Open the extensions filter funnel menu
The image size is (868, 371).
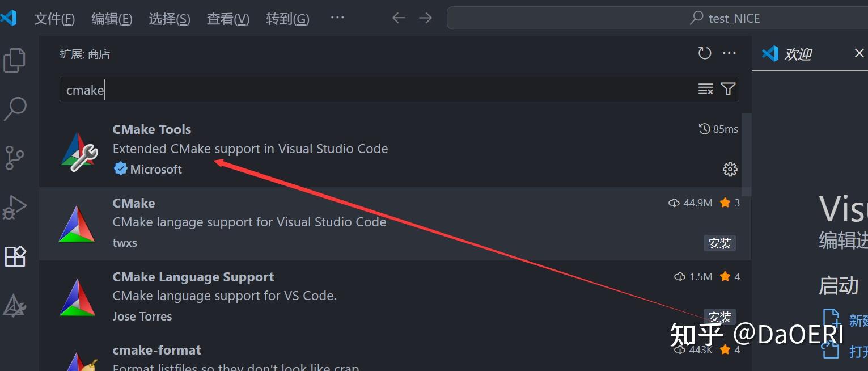(x=729, y=89)
